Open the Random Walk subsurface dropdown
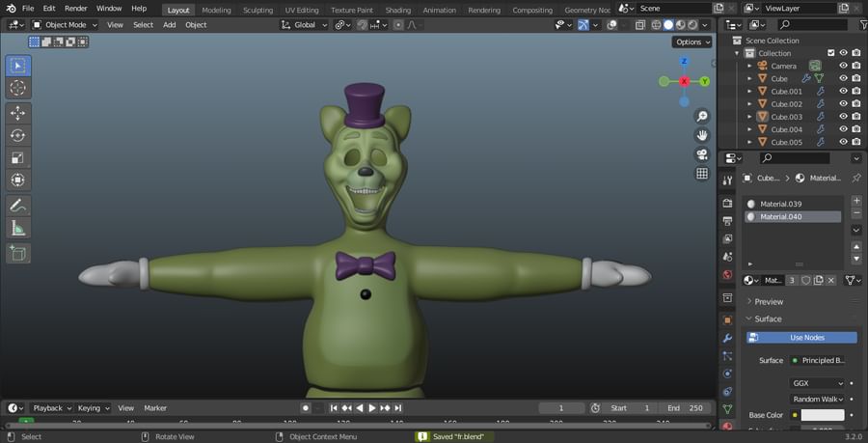 (817, 399)
